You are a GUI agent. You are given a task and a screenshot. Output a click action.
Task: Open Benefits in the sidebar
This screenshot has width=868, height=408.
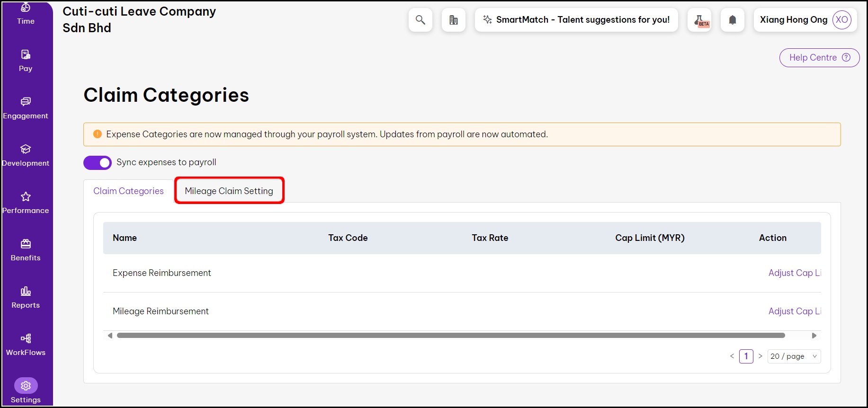coord(26,250)
